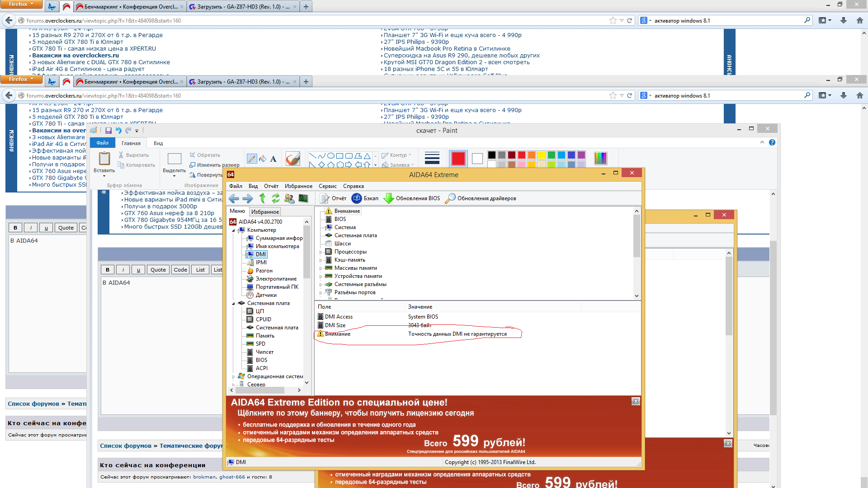The height and width of the screenshot is (488, 868).
Task: Open Paint Контур dropdown
Action: (x=400, y=155)
